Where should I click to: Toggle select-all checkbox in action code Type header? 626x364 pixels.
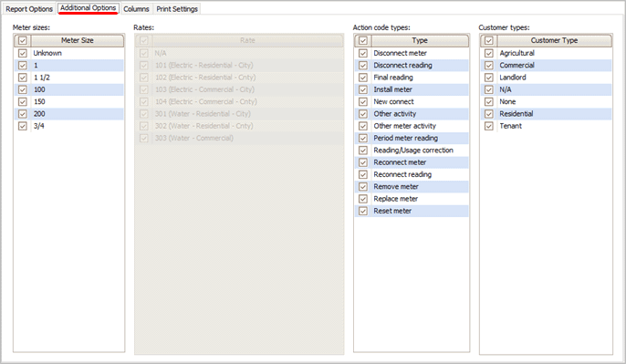pyautogui.click(x=363, y=41)
